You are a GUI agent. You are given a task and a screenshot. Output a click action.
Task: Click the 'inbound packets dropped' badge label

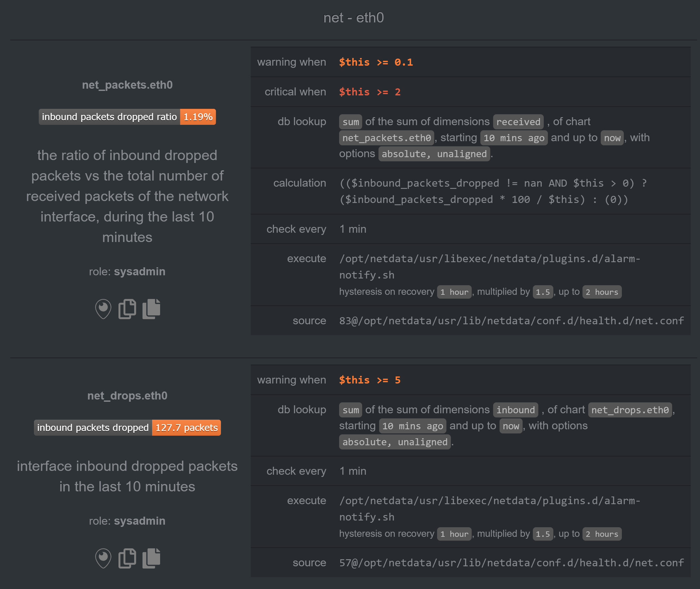93,428
